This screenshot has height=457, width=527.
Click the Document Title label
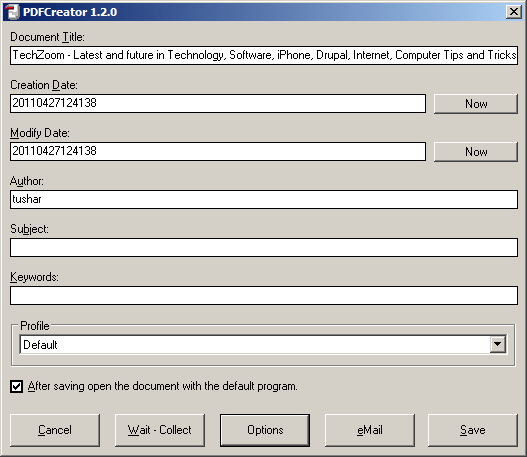tap(47, 37)
